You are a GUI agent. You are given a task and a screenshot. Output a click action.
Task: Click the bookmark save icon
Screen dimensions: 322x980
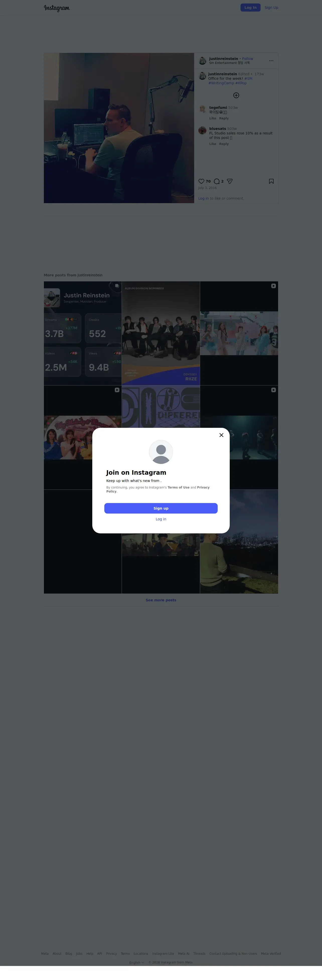(x=271, y=181)
